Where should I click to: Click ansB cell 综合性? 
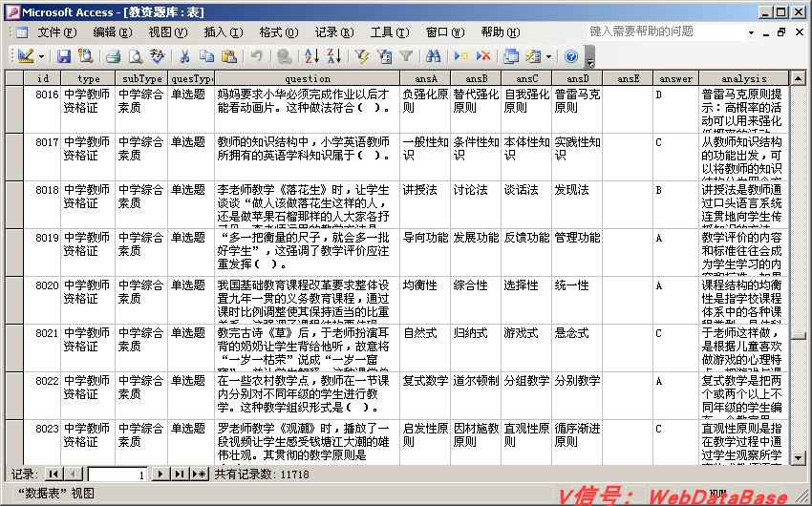(476, 300)
